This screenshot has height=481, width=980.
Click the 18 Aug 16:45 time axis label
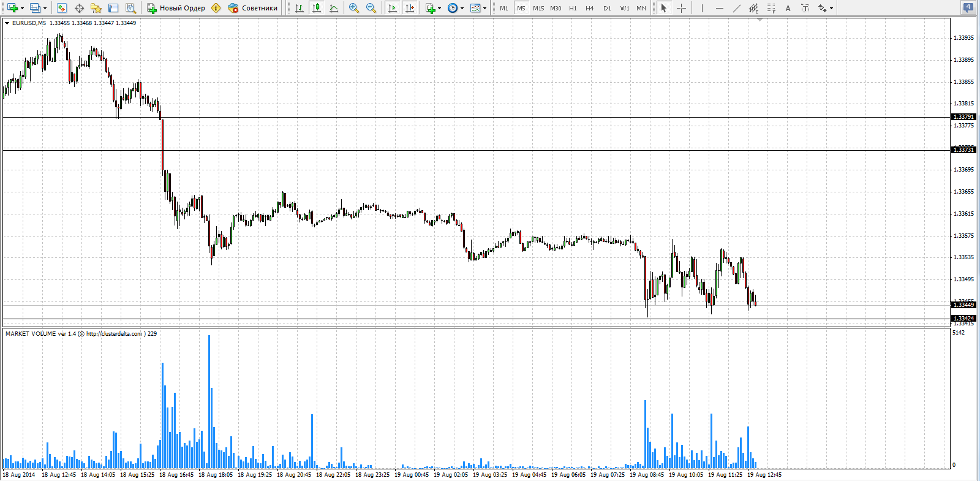pyautogui.click(x=176, y=475)
